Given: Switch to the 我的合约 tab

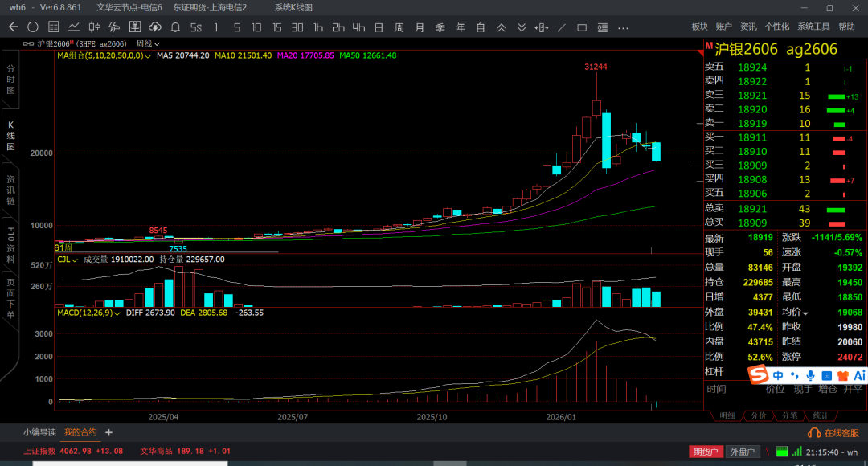Looking at the screenshot, I should coord(80,432).
